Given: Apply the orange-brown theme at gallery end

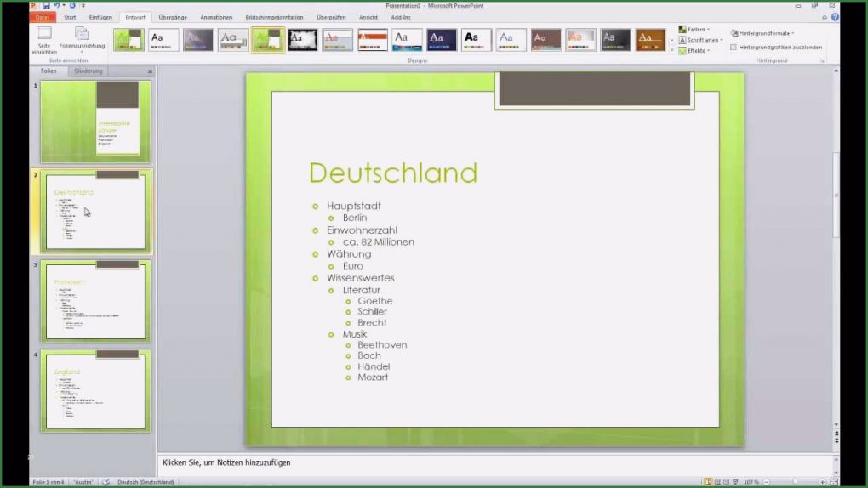Looking at the screenshot, I should [650, 40].
